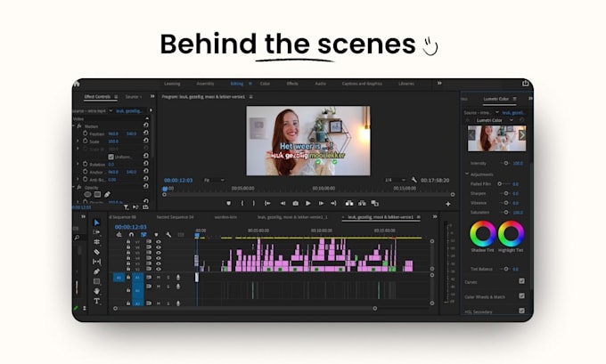Reset the Rotation parameter
Viewport: 606px width, 364px height.
coord(145,164)
